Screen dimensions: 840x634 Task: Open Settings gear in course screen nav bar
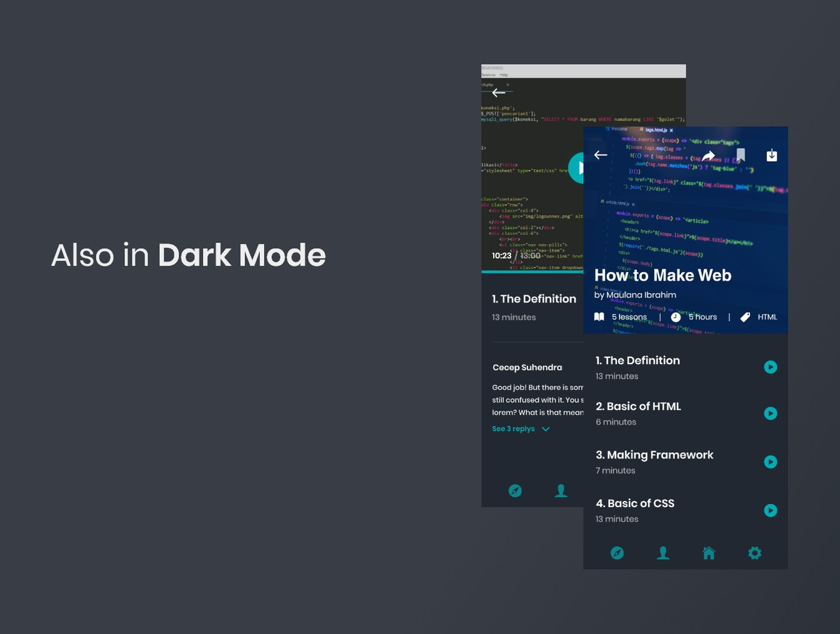coord(755,553)
